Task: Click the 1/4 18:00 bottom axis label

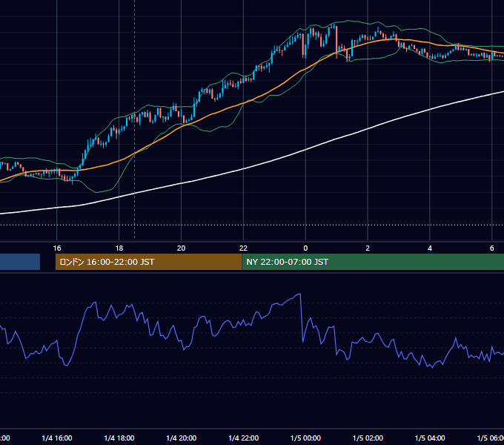Action: (x=119, y=438)
